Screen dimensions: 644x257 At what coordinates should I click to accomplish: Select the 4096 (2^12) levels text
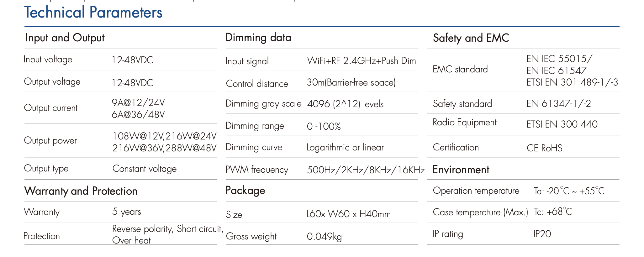(345, 104)
